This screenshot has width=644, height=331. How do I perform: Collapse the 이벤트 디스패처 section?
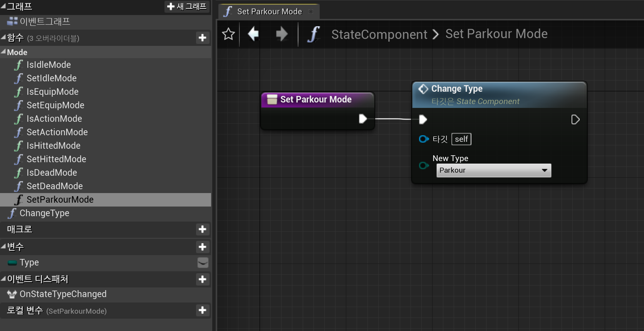3,279
